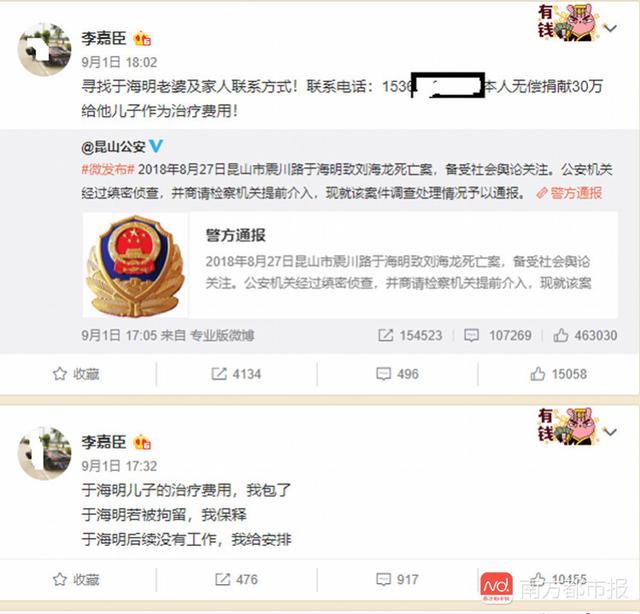
Task: Repost the quoted post showing 154523
Action: pos(385,336)
